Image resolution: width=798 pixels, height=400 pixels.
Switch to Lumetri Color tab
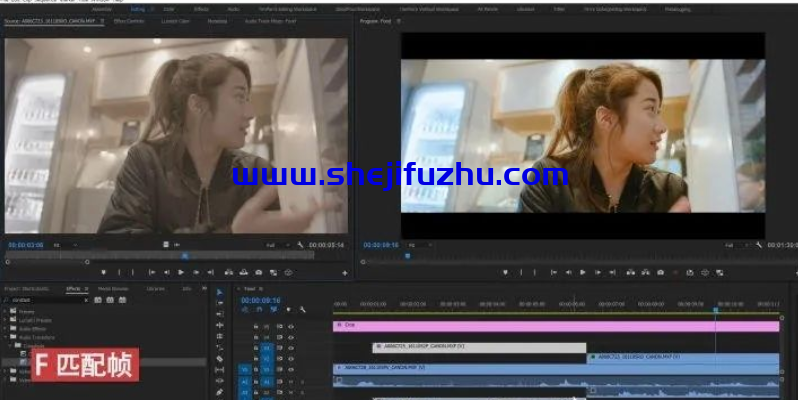(176, 21)
